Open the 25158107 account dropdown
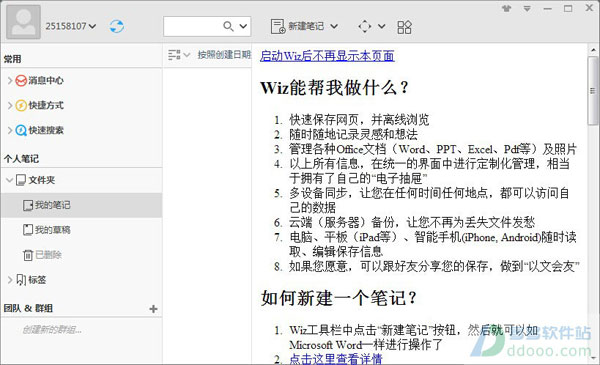The image size is (600, 365). coord(71,26)
